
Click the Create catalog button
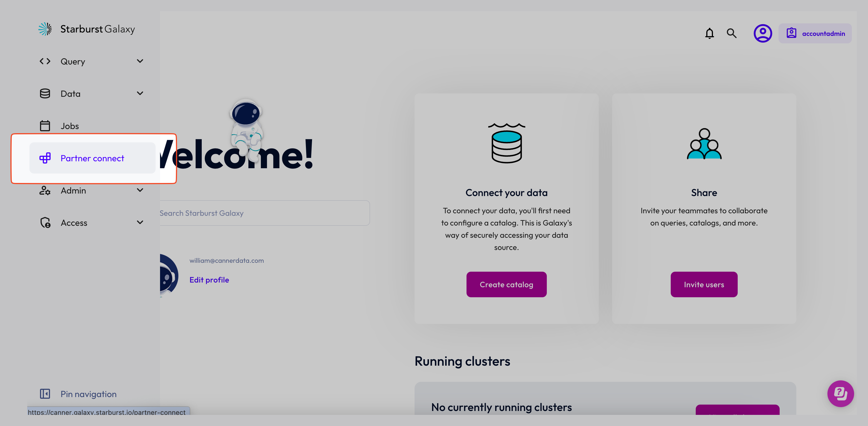[x=506, y=284]
